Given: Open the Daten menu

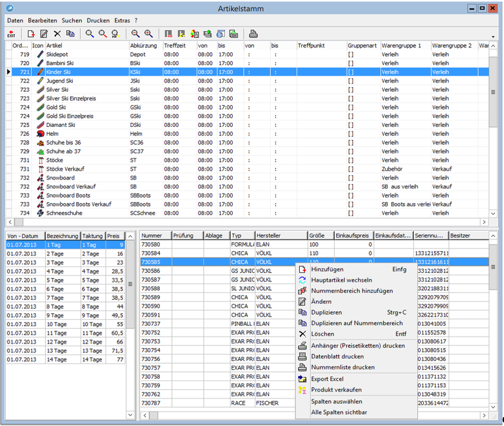Looking at the screenshot, I should point(15,21).
